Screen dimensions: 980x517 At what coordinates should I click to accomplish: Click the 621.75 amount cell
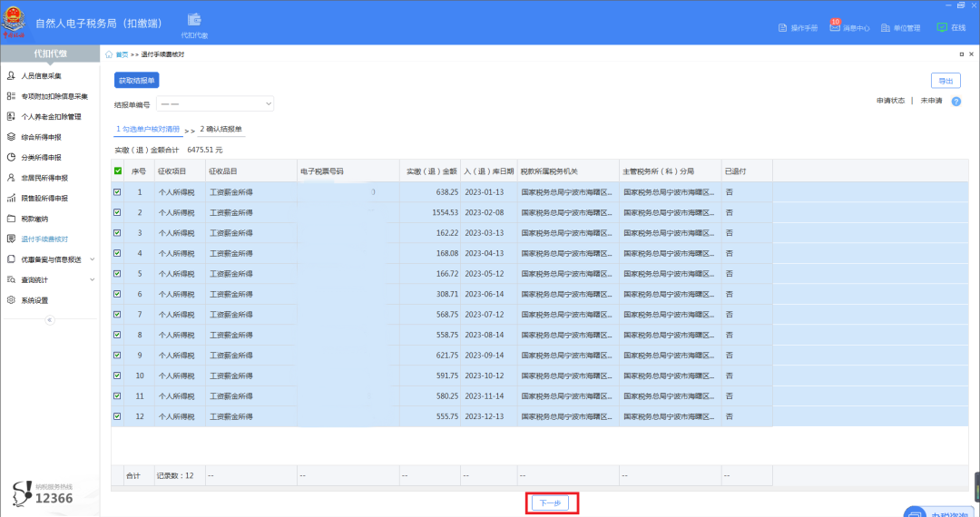(447, 355)
